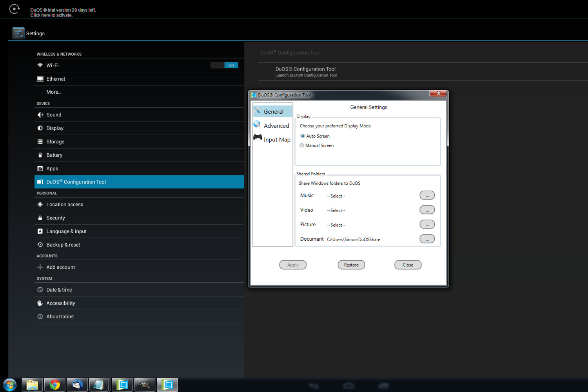Screen dimensions: 588x392
Task: Click the Video "--Select--" folder value
Action: coord(336,211)
